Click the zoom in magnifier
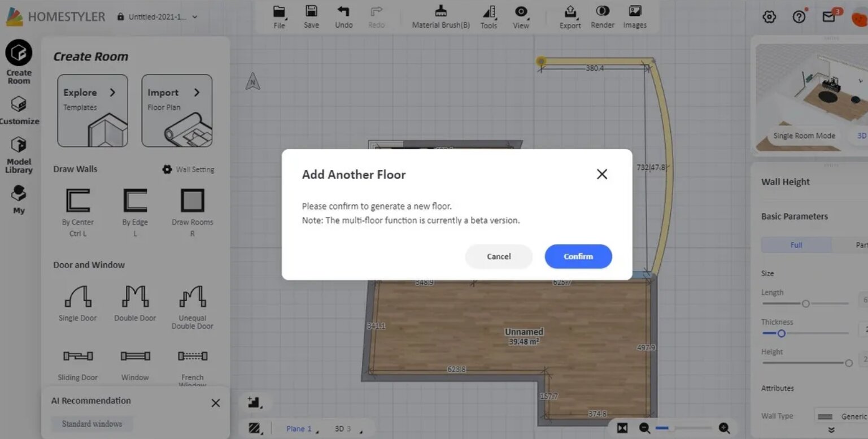Screen dimensions: 868x439 tap(725, 428)
